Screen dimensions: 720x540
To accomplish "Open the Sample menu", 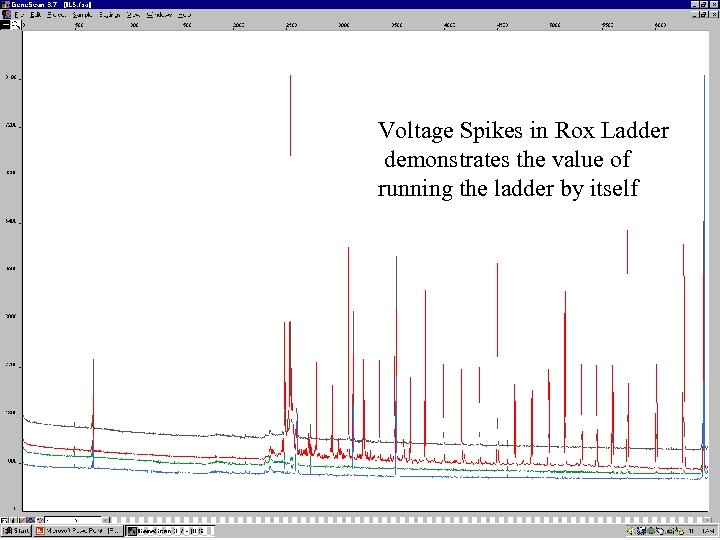I will [x=82, y=15].
